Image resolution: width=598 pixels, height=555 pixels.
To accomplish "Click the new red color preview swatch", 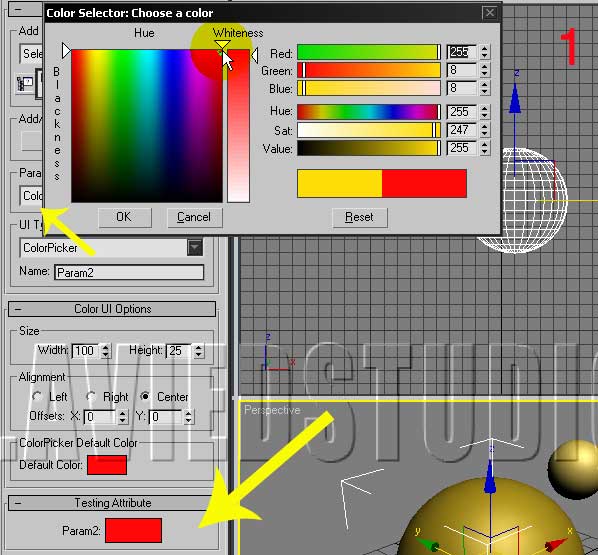I will (x=424, y=183).
